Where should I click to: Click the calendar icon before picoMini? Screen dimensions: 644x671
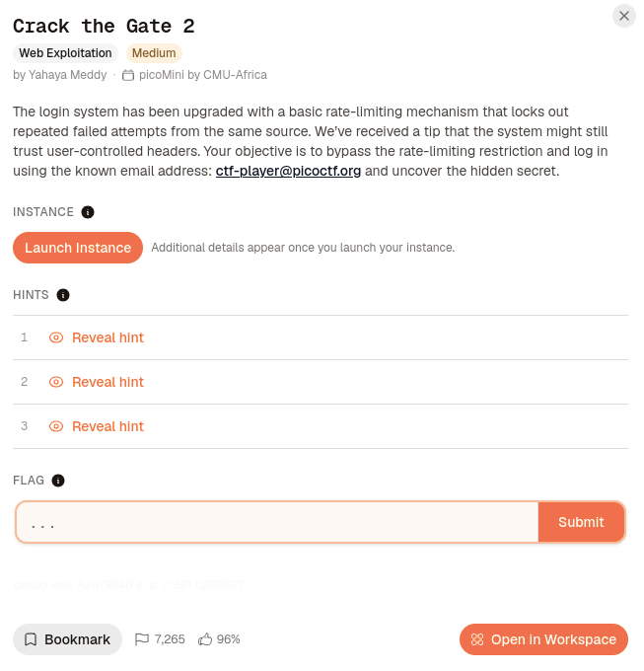(x=128, y=75)
